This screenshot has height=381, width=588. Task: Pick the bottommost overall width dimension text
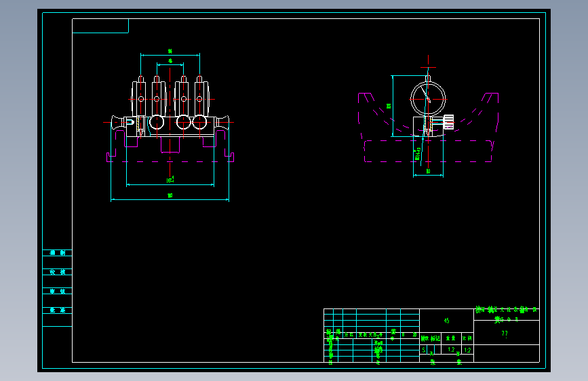[x=170, y=195]
